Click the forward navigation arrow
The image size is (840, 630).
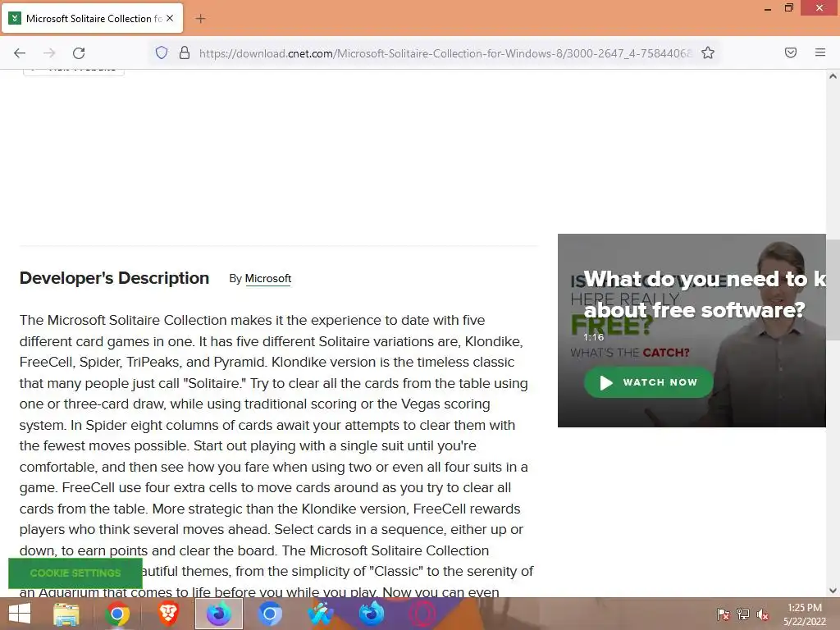click(x=49, y=52)
